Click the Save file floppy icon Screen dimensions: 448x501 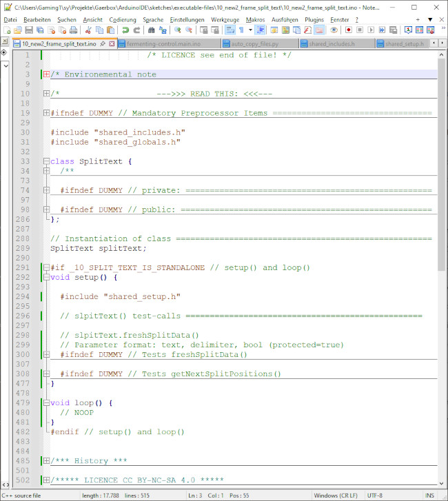pos(29,30)
